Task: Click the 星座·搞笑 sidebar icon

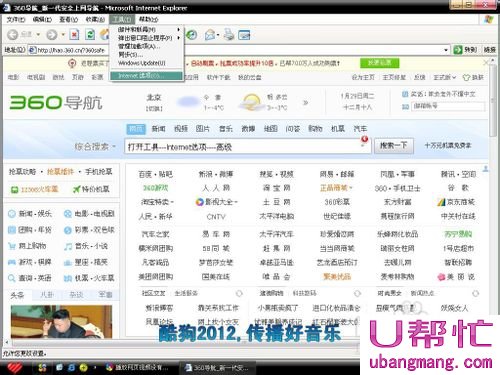Action: click(x=68, y=263)
